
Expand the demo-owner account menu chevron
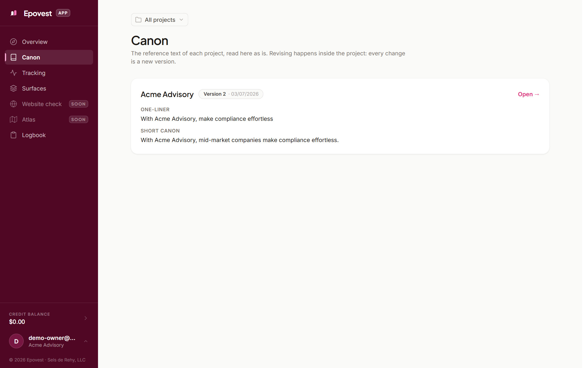[x=86, y=341]
